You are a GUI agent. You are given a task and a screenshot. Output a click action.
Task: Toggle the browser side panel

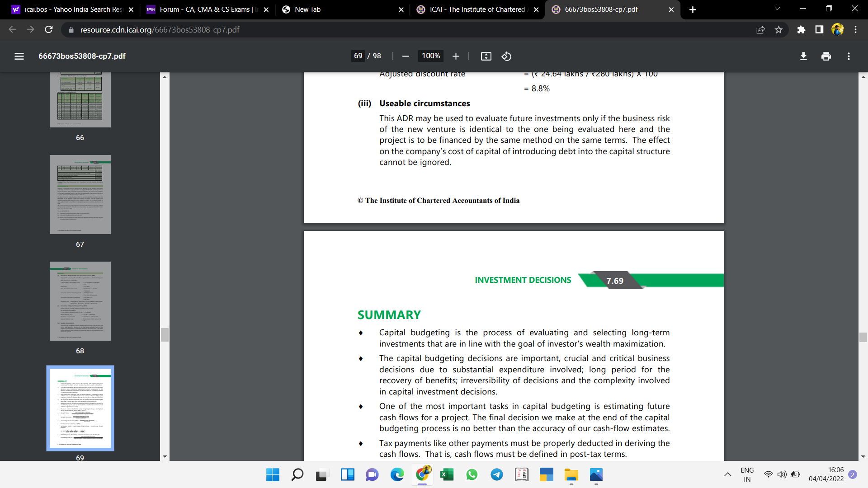tap(819, 30)
